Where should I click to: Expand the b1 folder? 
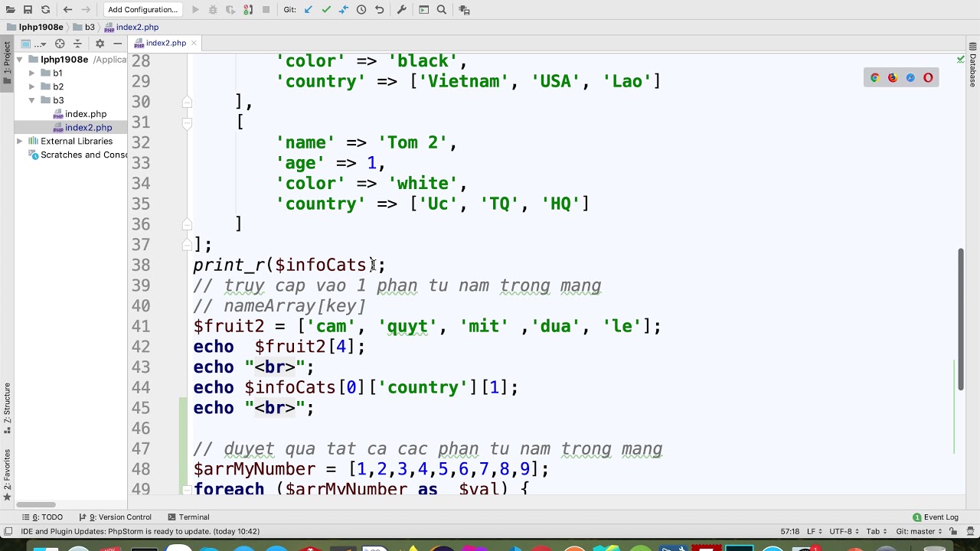pos(32,73)
